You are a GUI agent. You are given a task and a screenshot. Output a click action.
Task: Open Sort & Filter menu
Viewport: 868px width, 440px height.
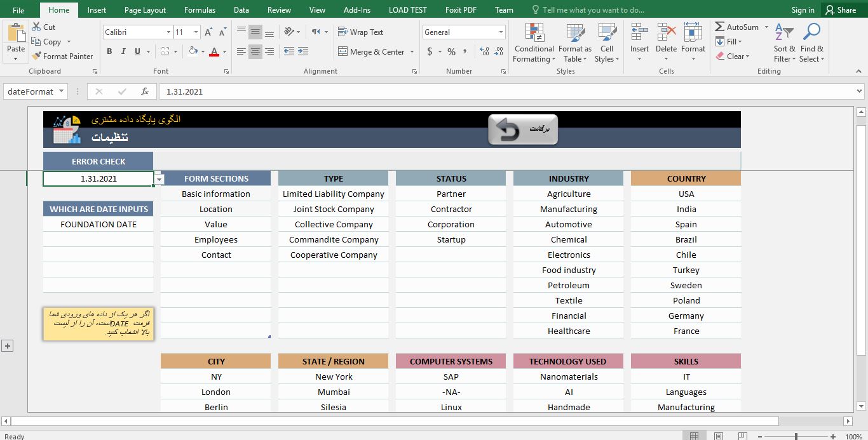coord(784,43)
